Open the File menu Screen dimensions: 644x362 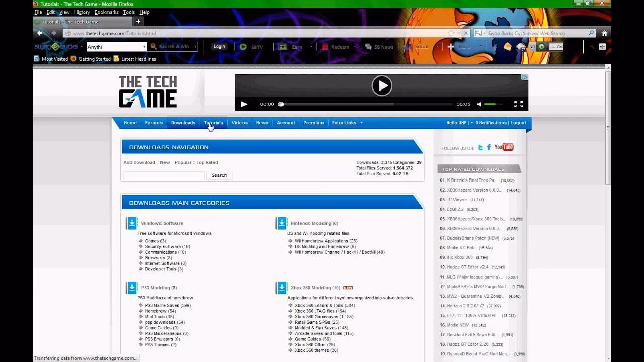click(x=38, y=12)
